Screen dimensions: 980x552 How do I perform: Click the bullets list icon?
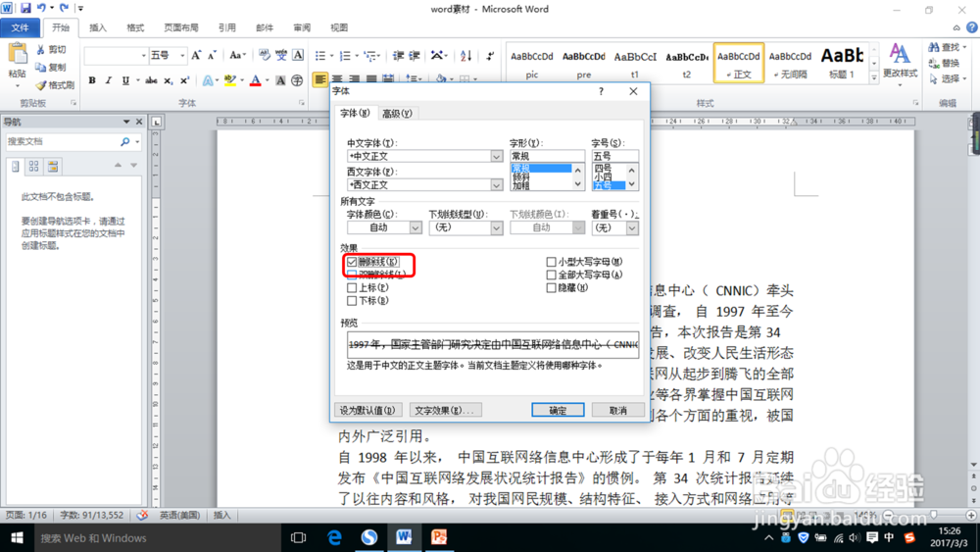(x=320, y=56)
